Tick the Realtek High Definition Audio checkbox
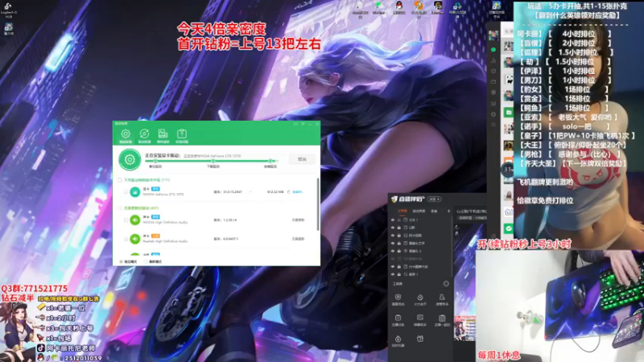Viewport: 644px width, 362px height. [x=126, y=239]
